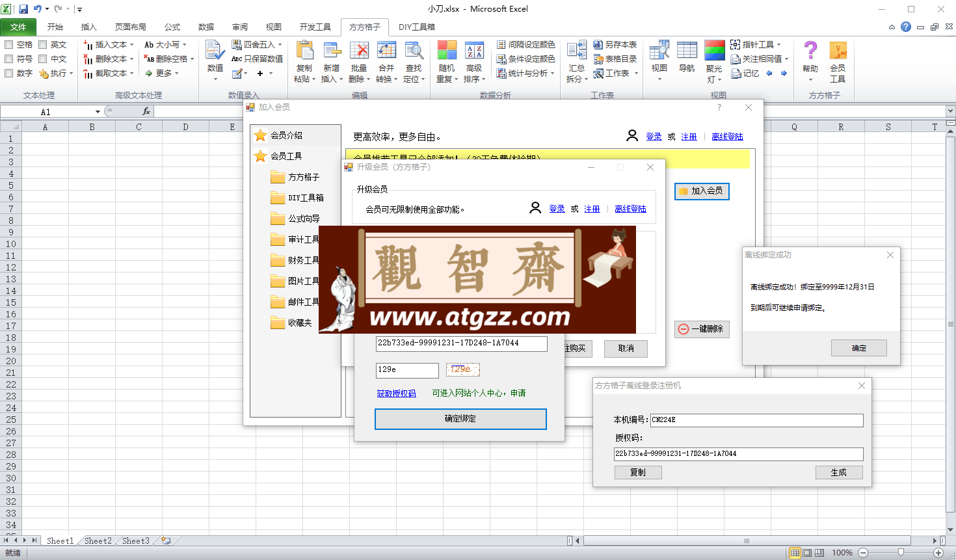This screenshot has width=956, height=560.
Task: Open the 文件 file menu
Action: (x=18, y=27)
